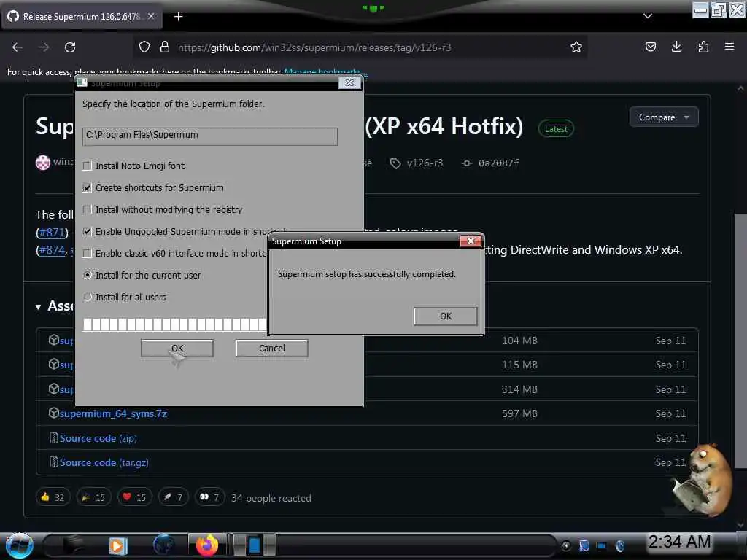
Task: Open Firefox from the taskbar
Action: coord(206,545)
